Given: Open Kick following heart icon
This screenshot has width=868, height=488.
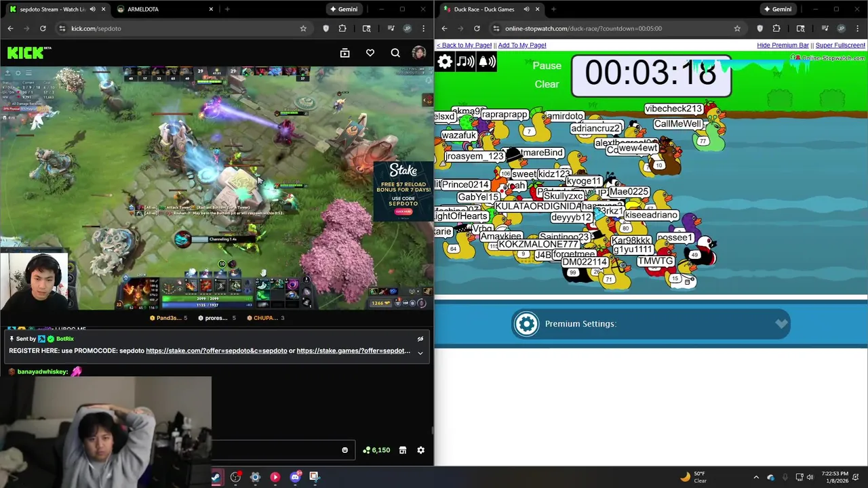Looking at the screenshot, I should click(370, 53).
